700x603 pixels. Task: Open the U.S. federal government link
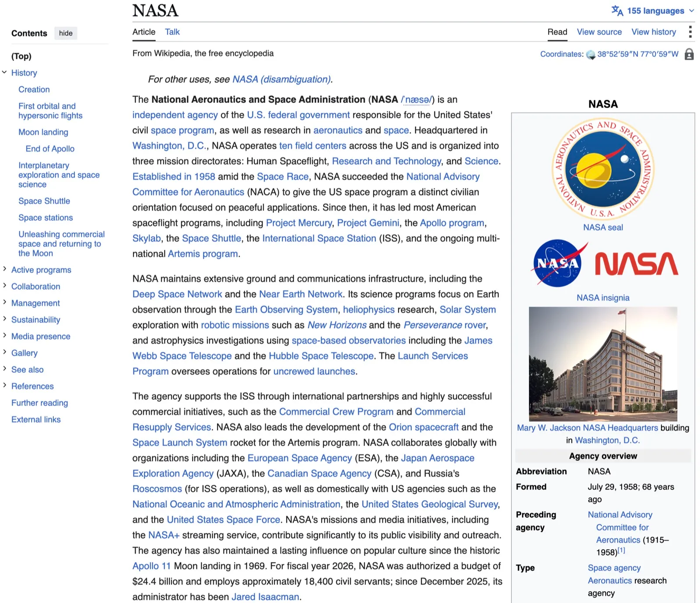pos(298,115)
